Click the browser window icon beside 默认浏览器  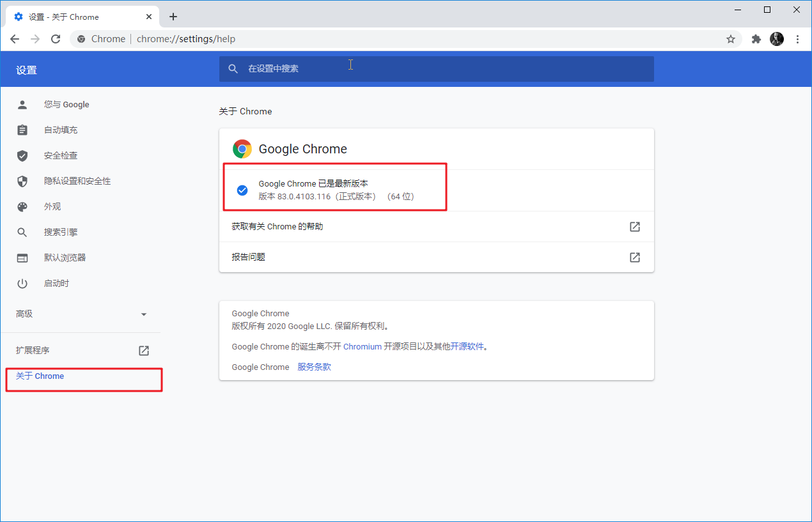coord(22,257)
